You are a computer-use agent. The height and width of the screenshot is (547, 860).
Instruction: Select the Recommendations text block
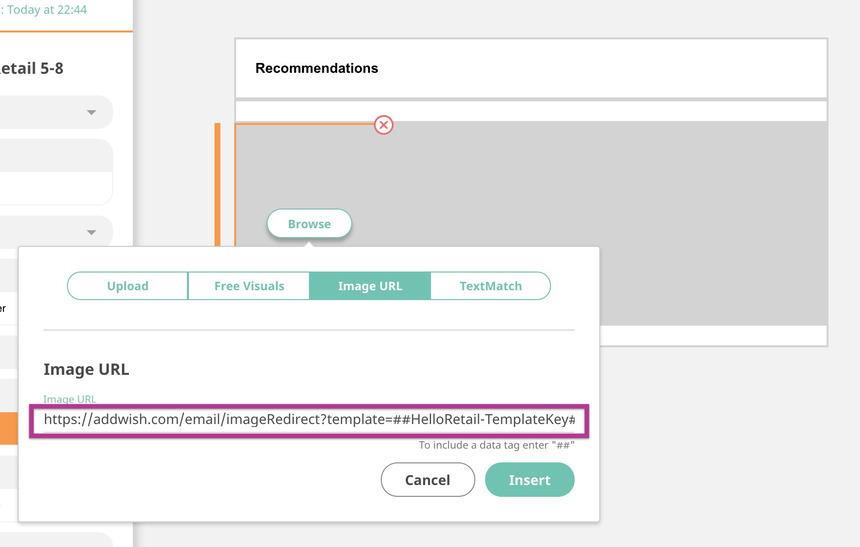[531, 69]
